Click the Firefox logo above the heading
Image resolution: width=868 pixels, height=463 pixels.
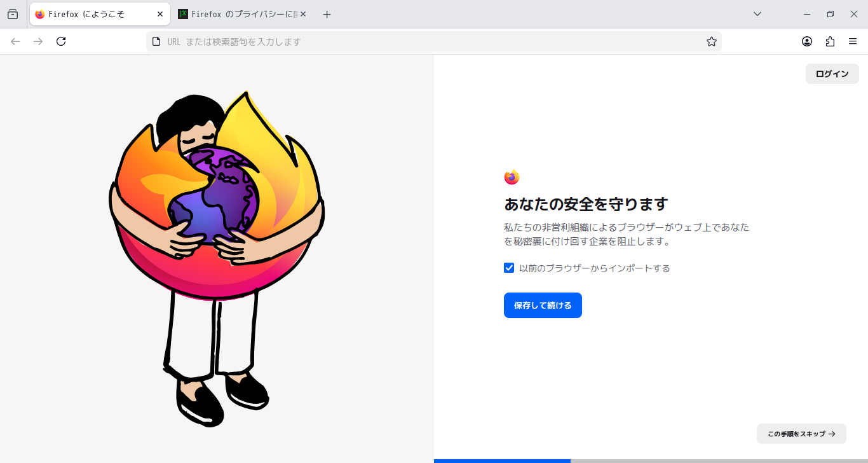pos(512,177)
